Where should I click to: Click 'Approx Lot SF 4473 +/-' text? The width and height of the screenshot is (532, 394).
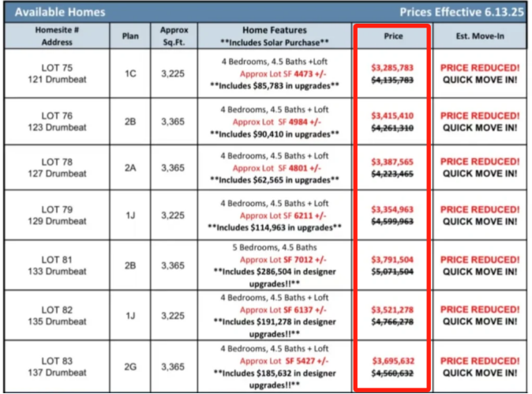click(x=283, y=73)
